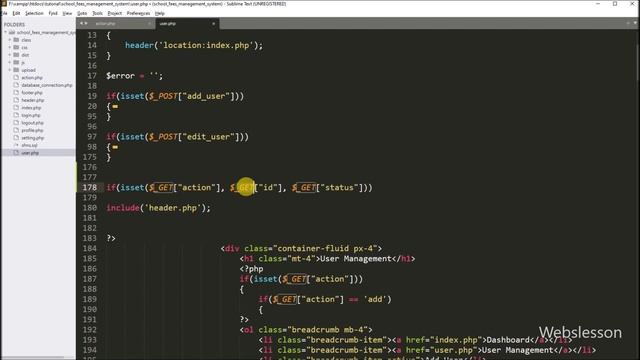Unfold the collapsed block marker on line 98

tap(115, 147)
